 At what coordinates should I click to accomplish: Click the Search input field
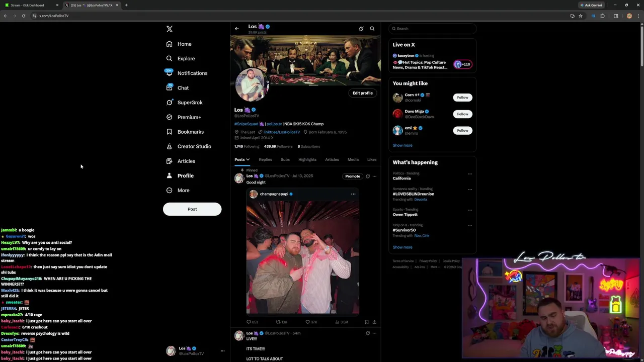click(432, 29)
